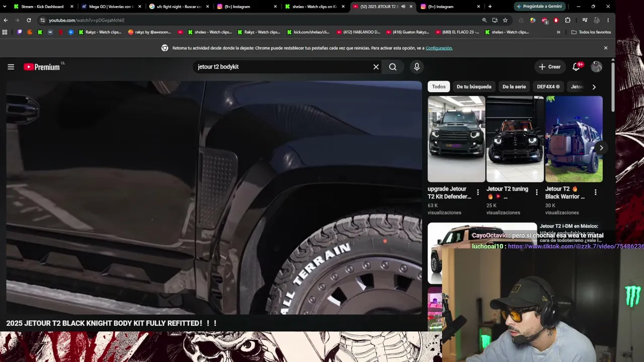The image size is (644, 362).
Task: Click the magnifier search button
Action: (393, 67)
